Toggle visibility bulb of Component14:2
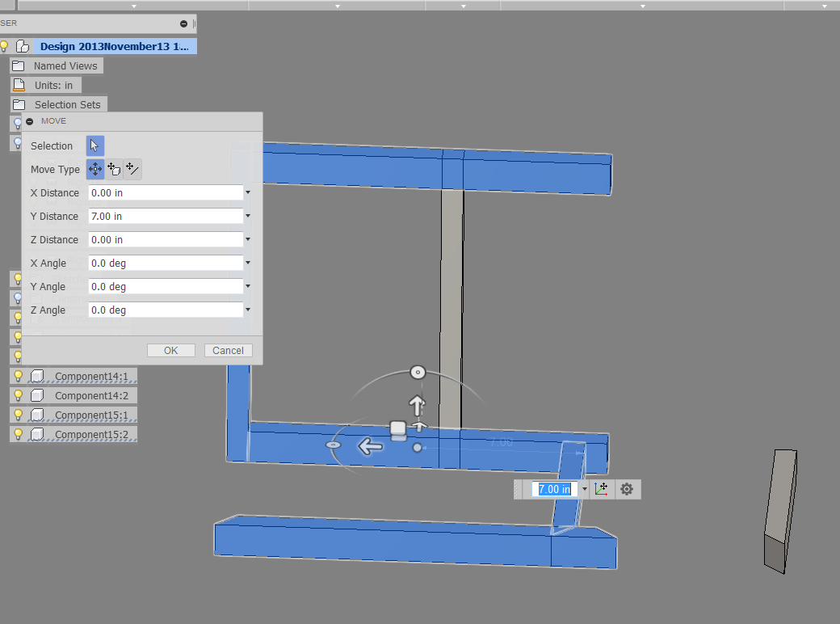 coord(19,395)
